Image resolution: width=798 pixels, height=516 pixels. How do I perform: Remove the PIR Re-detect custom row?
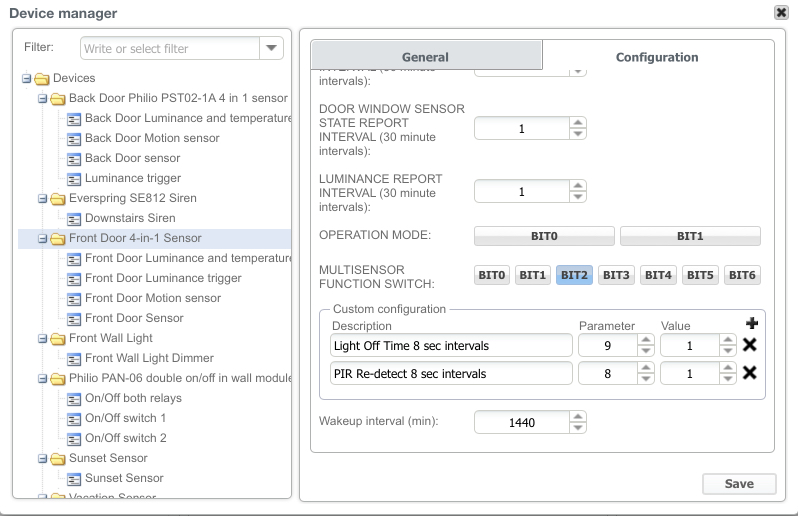[749, 373]
